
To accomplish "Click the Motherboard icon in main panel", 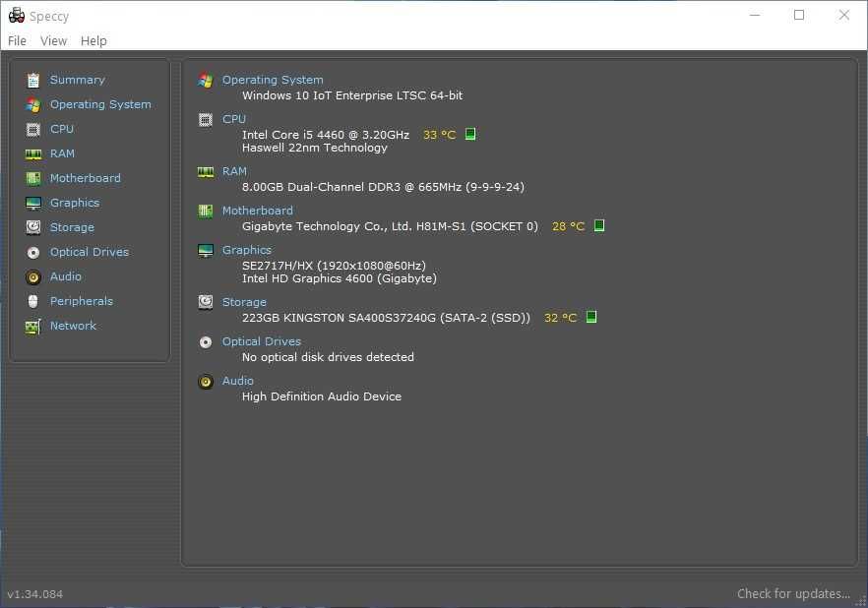I will (x=206, y=211).
